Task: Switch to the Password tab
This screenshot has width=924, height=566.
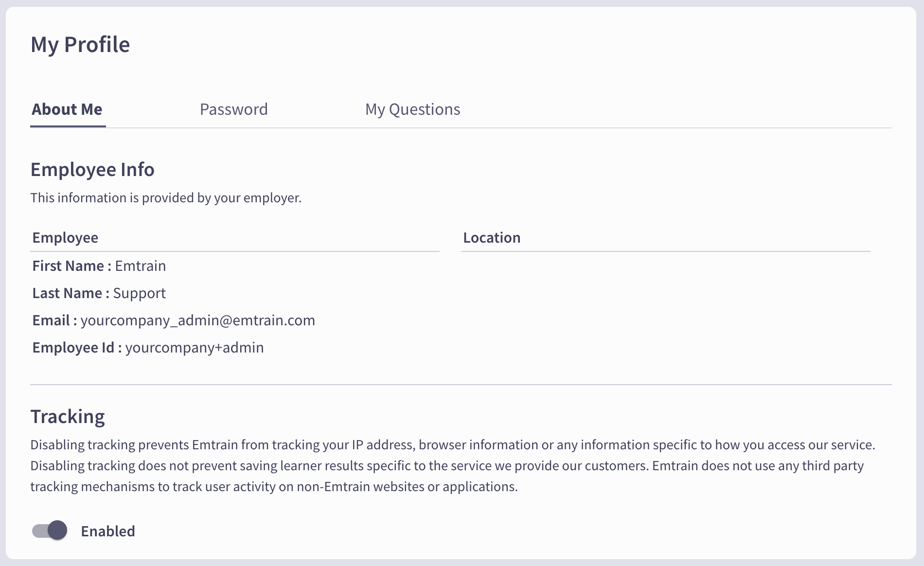Action: click(x=233, y=109)
